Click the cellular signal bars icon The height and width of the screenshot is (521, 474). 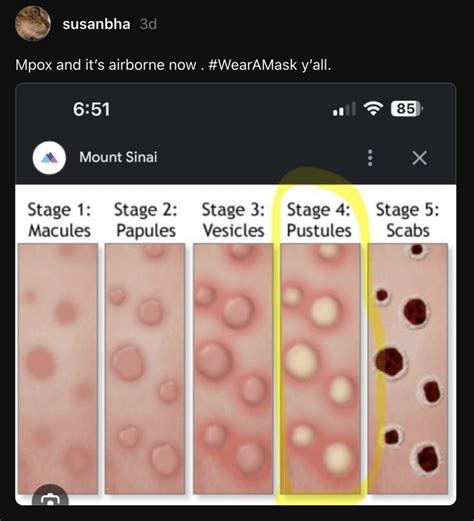coord(344,109)
